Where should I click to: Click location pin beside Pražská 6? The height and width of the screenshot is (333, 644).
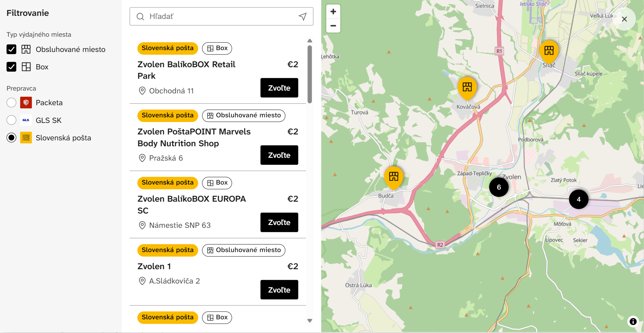point(142,158)
